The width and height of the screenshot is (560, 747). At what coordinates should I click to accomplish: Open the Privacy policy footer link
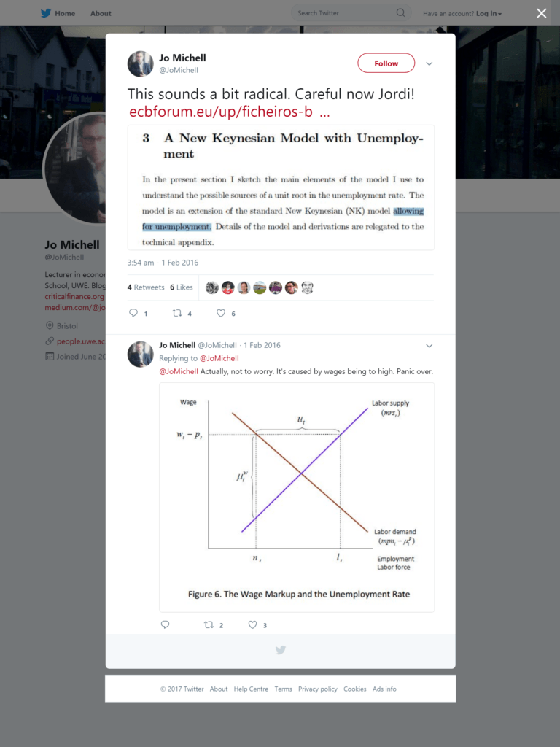(318, 689)
